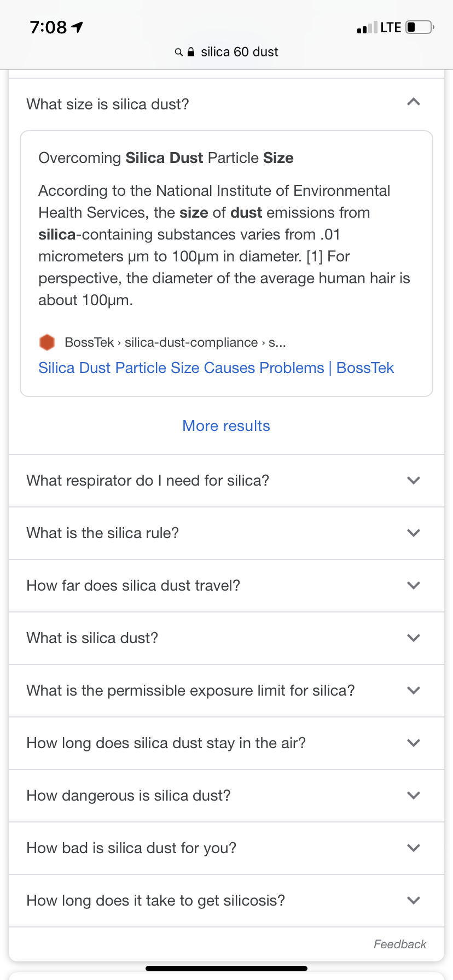Screen dimensions: 453x980
Task: Expand "What respirator do I need for silica?"
Action: point(414,481)
